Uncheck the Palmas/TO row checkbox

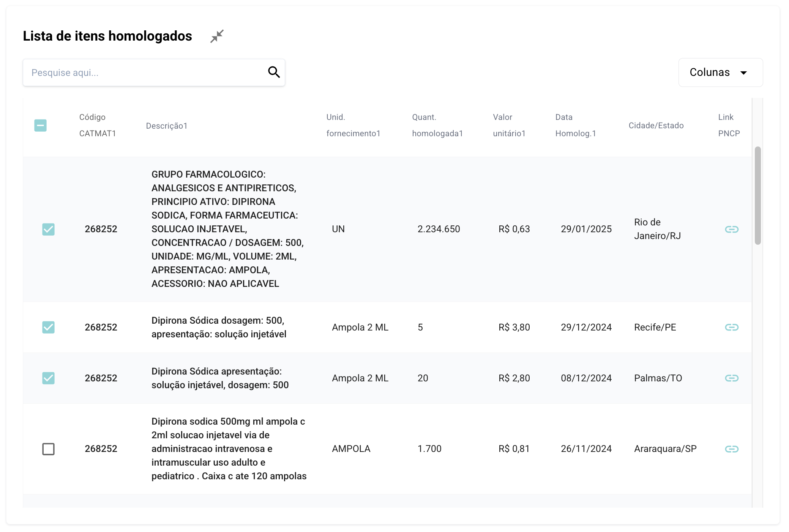pos(48,378)
